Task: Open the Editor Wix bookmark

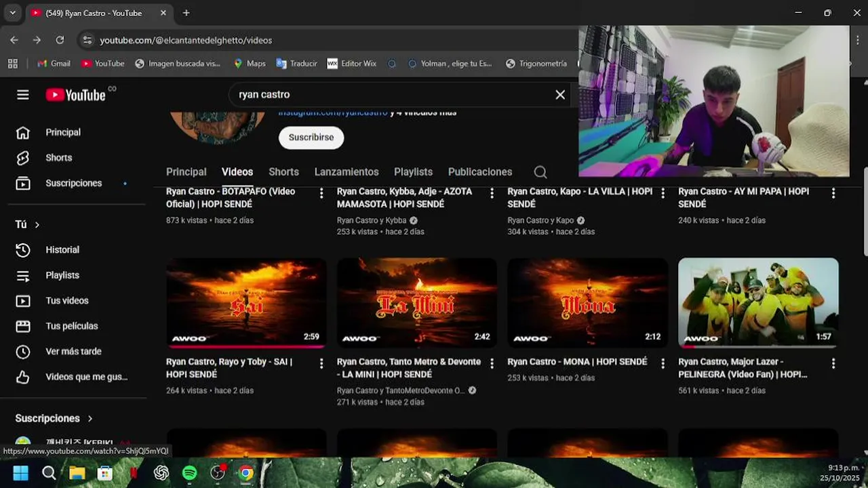Action: click(351, 63)
